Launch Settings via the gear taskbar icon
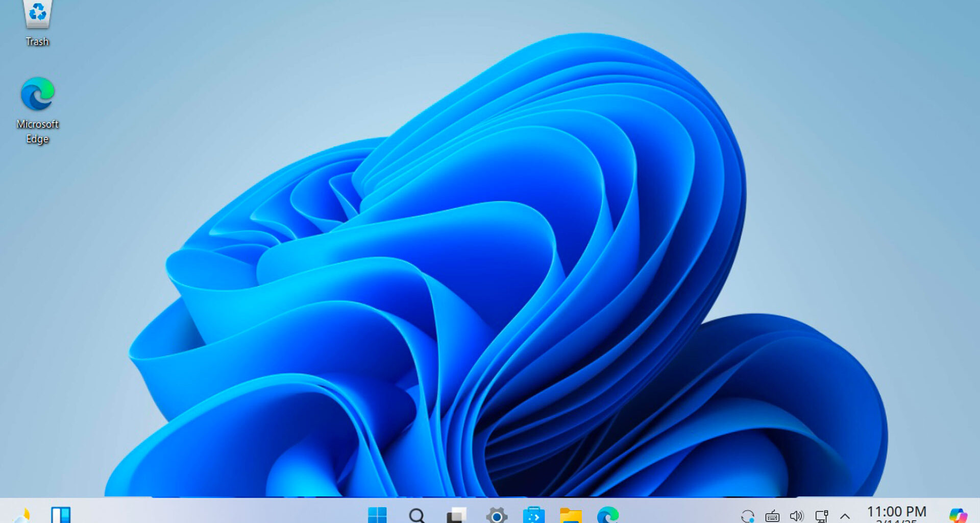This screenshot has height=523, width=980. pos(496,515)
